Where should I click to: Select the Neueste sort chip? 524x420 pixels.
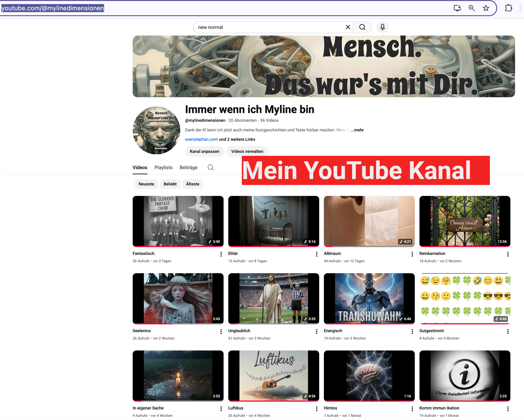coord(146,184)
